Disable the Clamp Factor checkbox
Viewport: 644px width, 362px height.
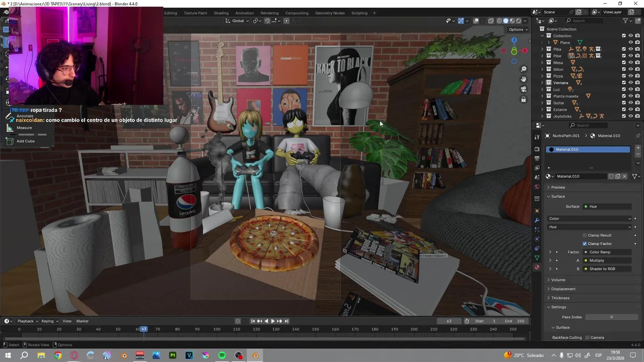pos(585,244)
